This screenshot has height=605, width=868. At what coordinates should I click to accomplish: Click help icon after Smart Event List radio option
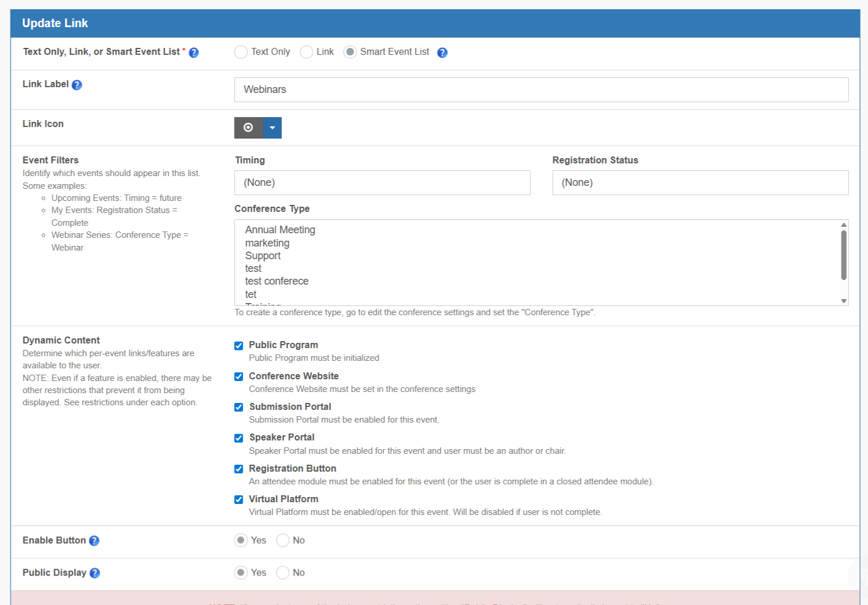442,53
